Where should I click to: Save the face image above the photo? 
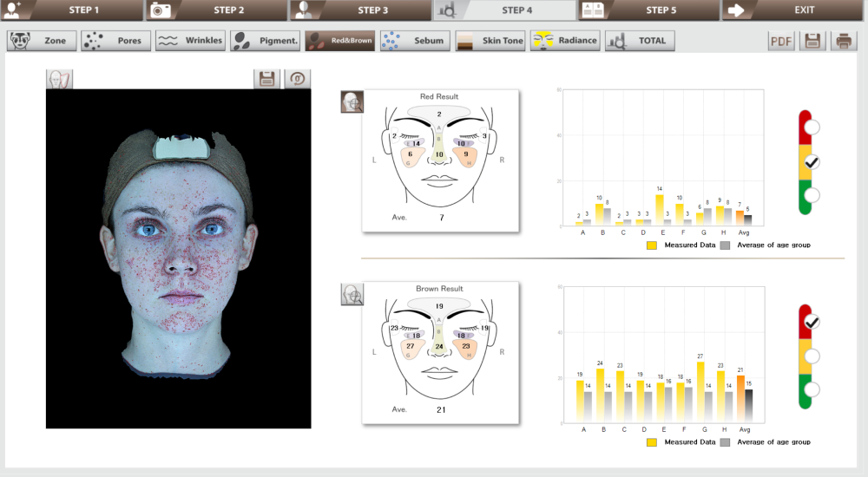pyautogui.click(x=267, y=79)
